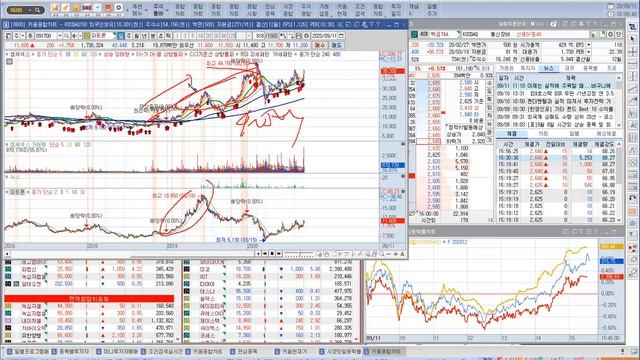Select yearly (년) chart period button
The image size is (640, 360).
click(145, 36)
